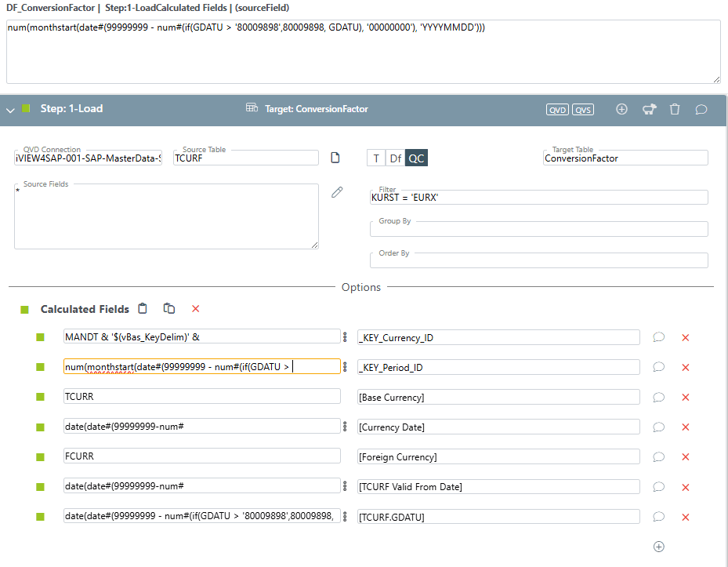Click the QVD button in step header
This screenshot has width=728, height=567.
tap(557, 110)
